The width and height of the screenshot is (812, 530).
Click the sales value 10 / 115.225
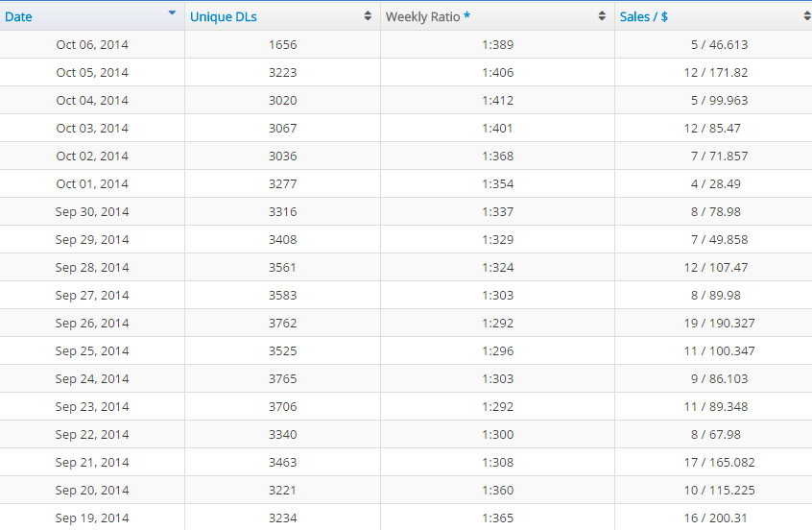(719, 490)
